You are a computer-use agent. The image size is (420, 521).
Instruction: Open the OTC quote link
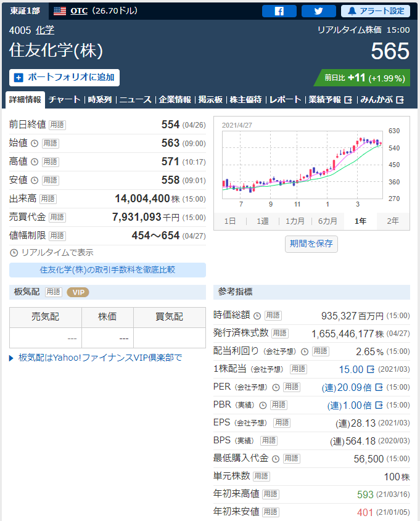click(79, 11)
